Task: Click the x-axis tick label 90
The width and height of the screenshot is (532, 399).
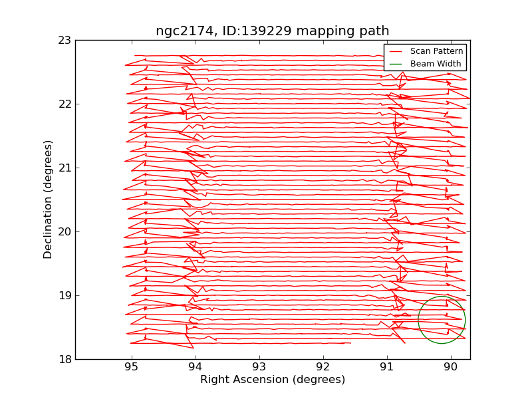Action: coord(451,367)
